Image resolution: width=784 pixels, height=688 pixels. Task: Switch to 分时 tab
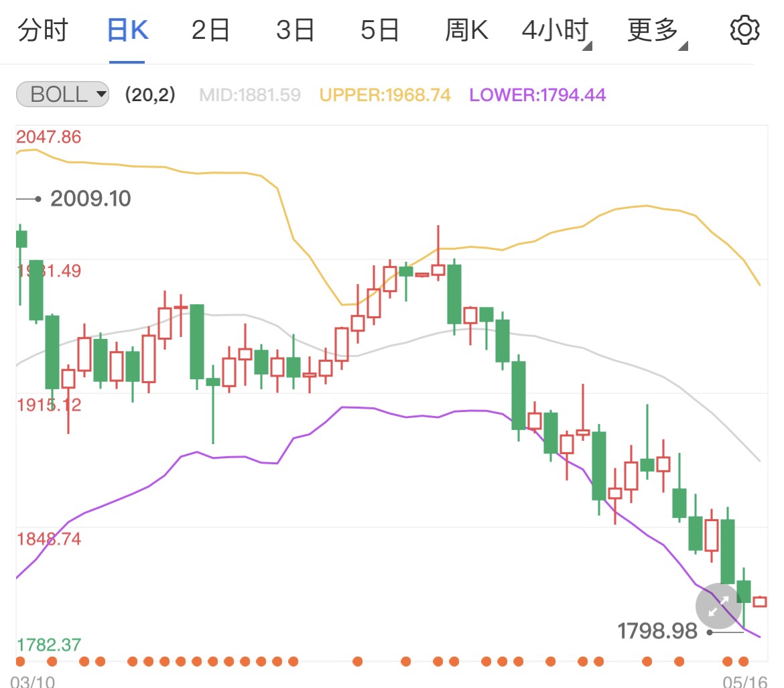[x=43, y=31]
